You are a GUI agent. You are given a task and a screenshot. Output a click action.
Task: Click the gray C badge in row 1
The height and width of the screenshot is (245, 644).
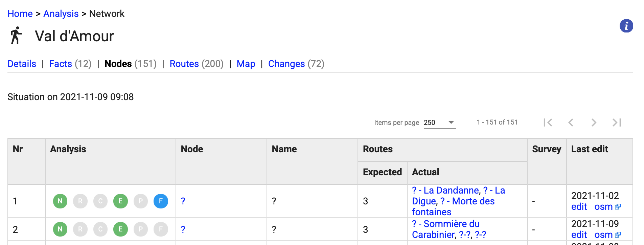[x=100, y=201]
